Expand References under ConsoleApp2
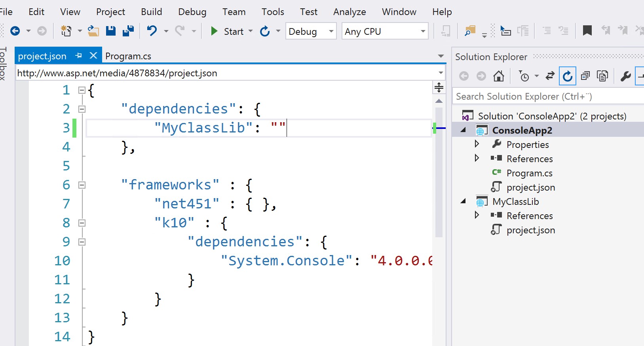This screenshot has height=346, width=644. [x=477, y=158]
